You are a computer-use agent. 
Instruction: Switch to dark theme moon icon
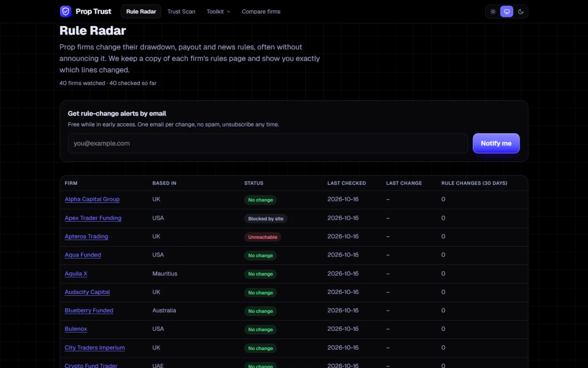click(x=521, y=11)
